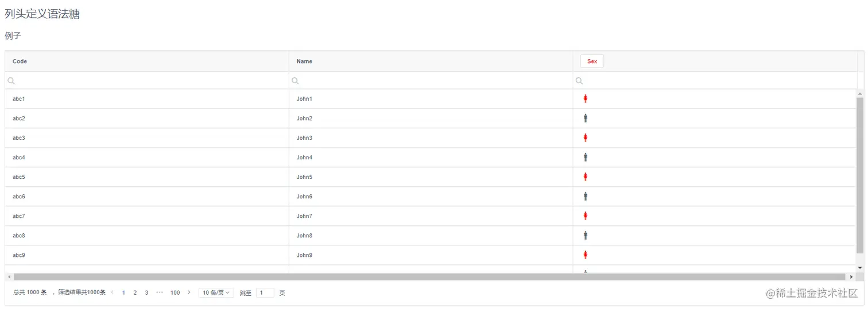Click the vertical scrollbar down arrow
Viewport: 868px width, 309px height.
[860, 268]
